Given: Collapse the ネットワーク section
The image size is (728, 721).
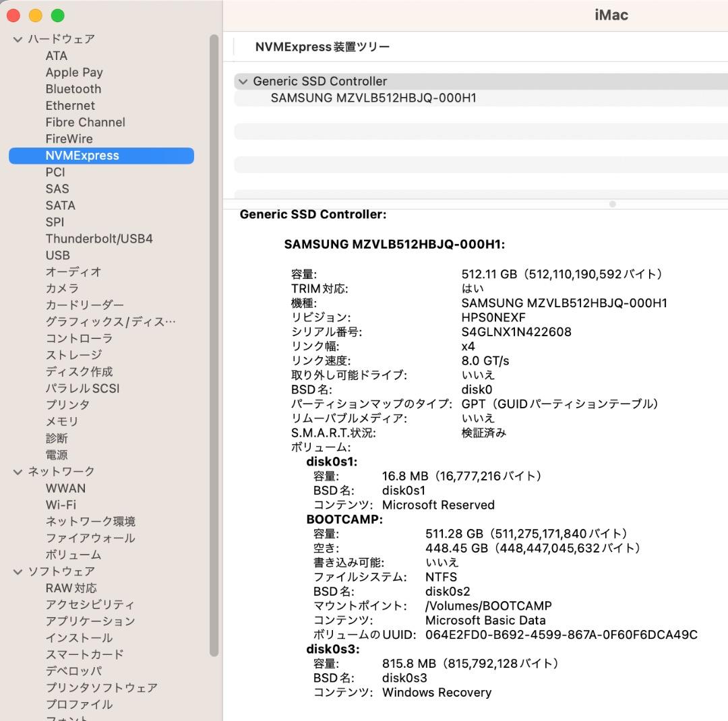Looking at the screenshot, I should [x=18, y=472].
